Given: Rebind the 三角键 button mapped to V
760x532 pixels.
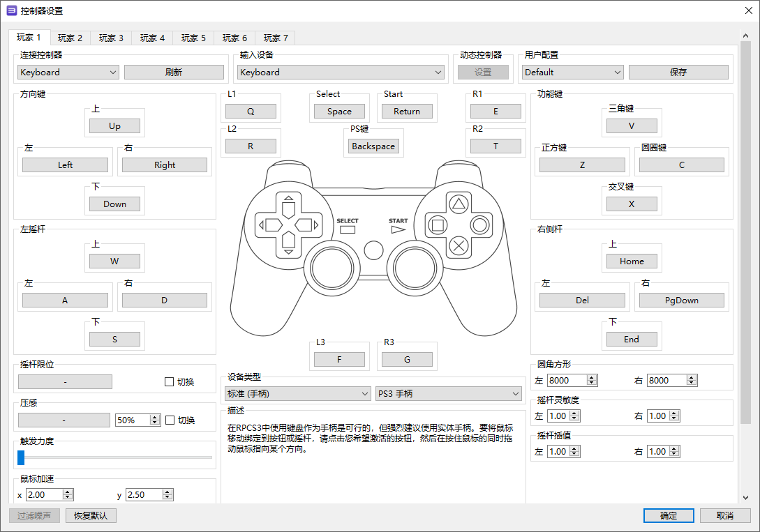Looking at the screenshot, I should coord(632,126).
